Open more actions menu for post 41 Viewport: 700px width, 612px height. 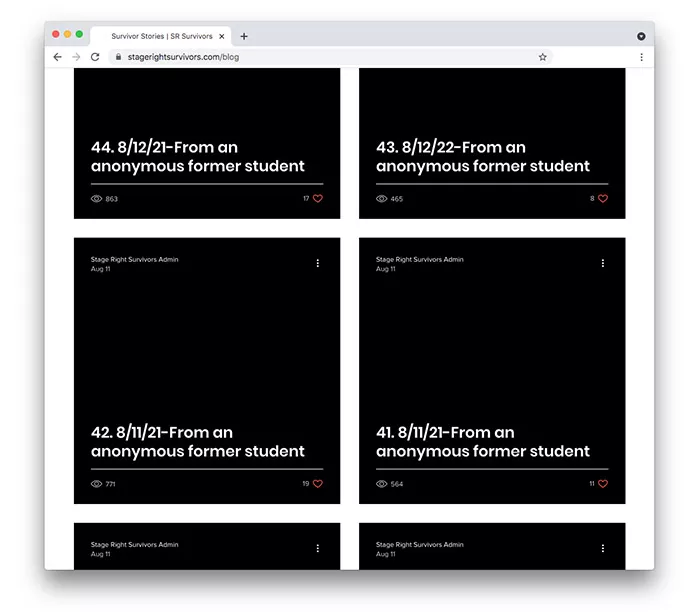(x=603, y=263)
